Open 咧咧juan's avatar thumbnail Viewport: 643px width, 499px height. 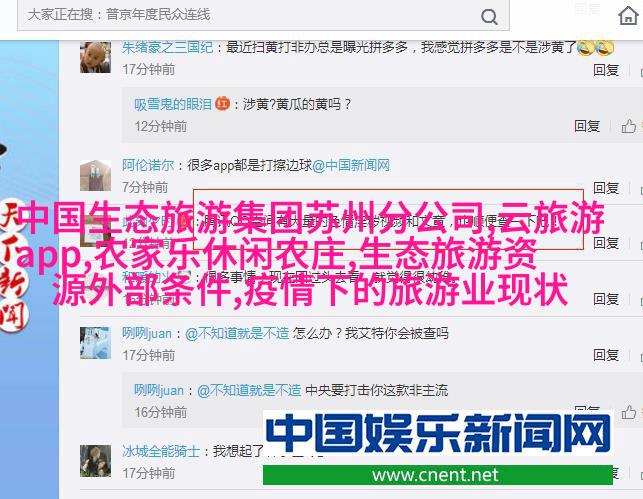point(95,343)
